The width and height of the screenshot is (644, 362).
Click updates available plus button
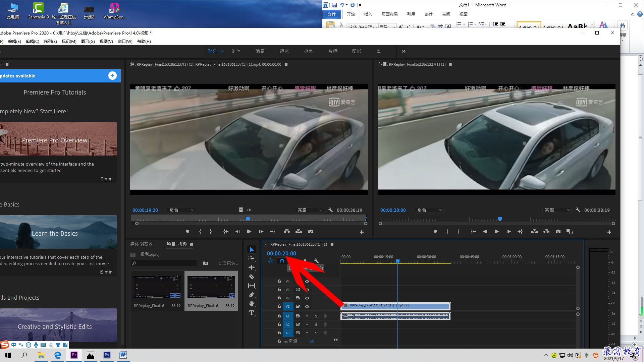tap(112, 76)
